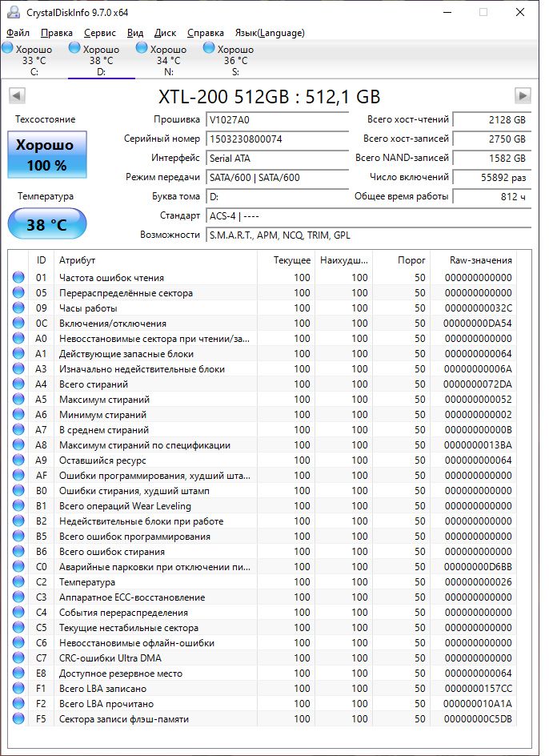Click status dot for attribute 0C
Image resolution: width=549 pixels, height=756 pixels.
pyautogui.click(x=18, y=323)
